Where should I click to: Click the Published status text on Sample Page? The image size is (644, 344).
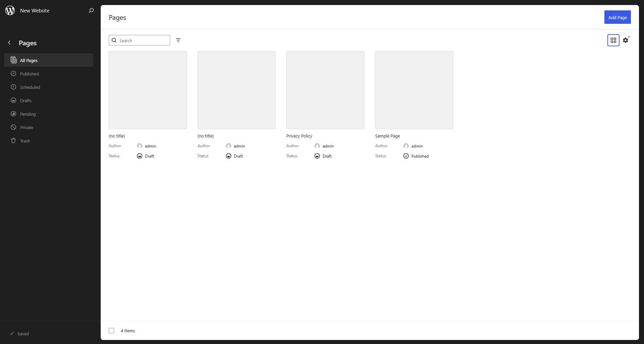point(420,156)
